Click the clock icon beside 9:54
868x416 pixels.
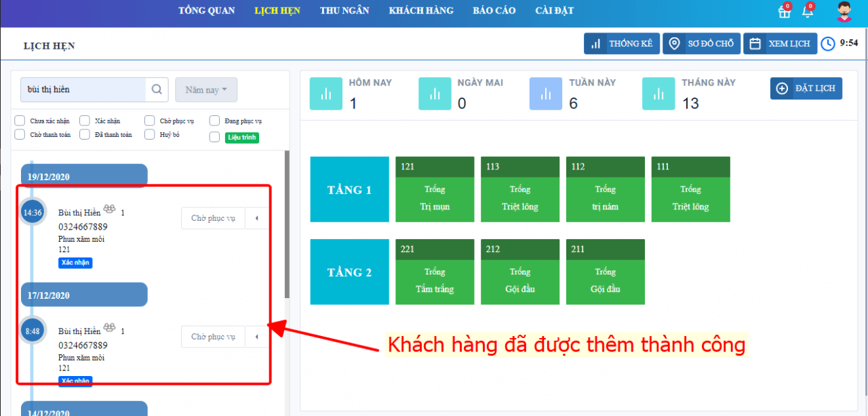coord(828,44)
